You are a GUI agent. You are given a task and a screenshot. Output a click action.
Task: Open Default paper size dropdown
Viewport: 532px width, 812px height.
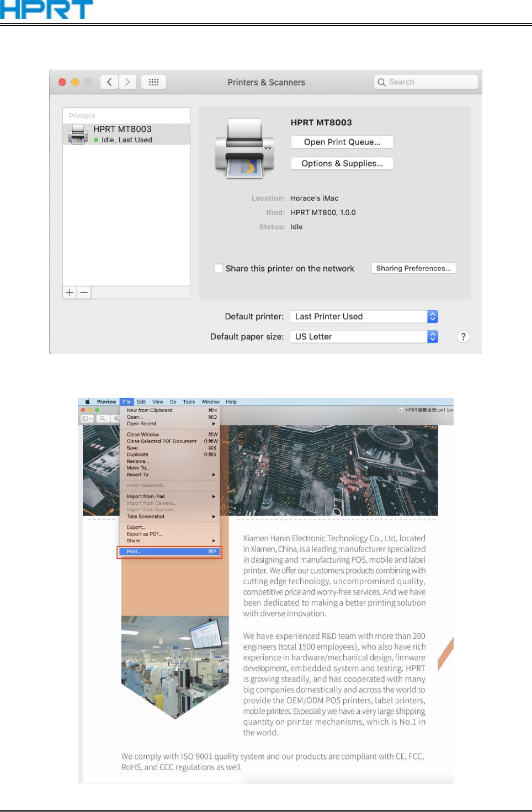click(x=364, y=336)
